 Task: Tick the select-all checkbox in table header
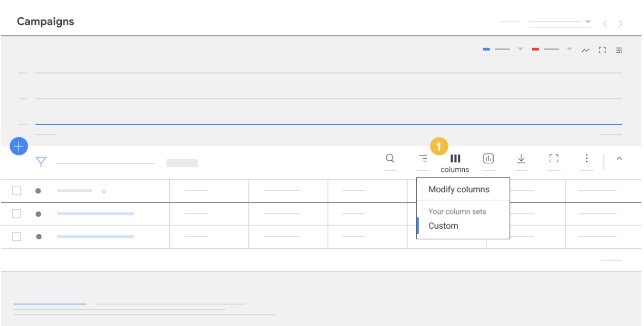tap(17, 191)
